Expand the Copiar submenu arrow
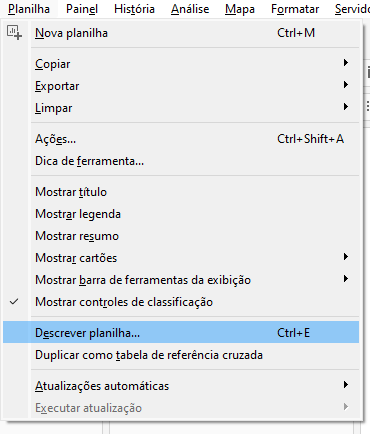 click(346, 63)
